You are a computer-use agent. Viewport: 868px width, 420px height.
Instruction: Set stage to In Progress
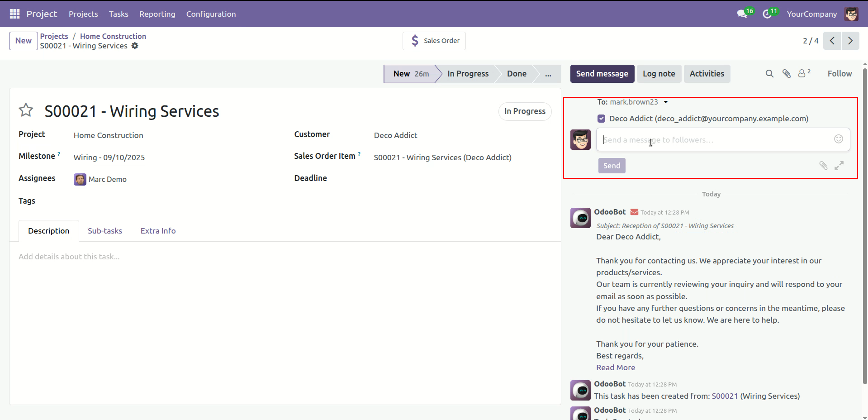pyautogui.click(x=468, y=74)
